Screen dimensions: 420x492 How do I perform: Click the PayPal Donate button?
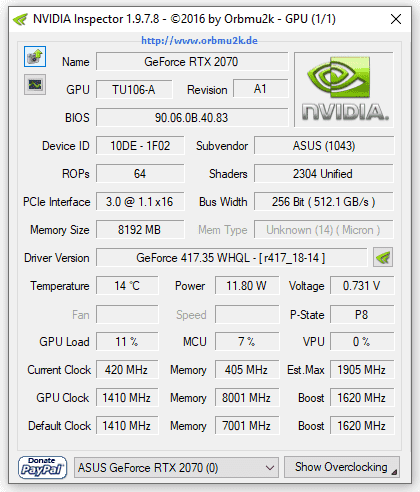tap(42, 468)
